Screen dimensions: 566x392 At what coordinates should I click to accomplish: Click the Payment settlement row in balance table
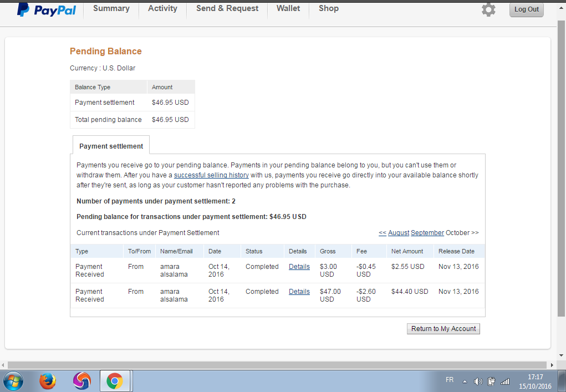coord(132,103)
